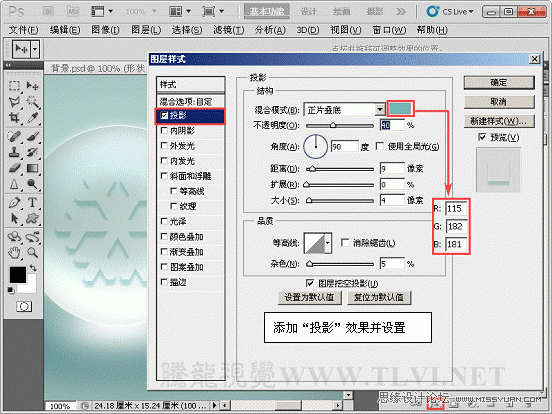Select the Zoom tool
The width and height of the screenshot is (552, 414).
pyautogui.click(x=32, y=252)
